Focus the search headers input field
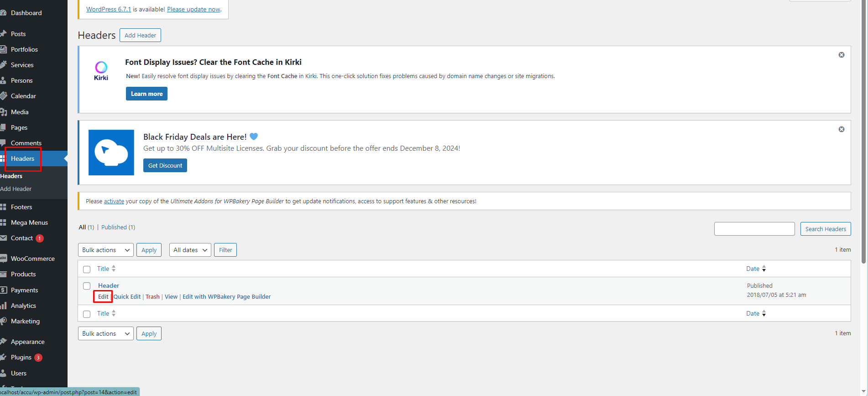The width and height of the screenshot is (868, 396). (754, 229)
